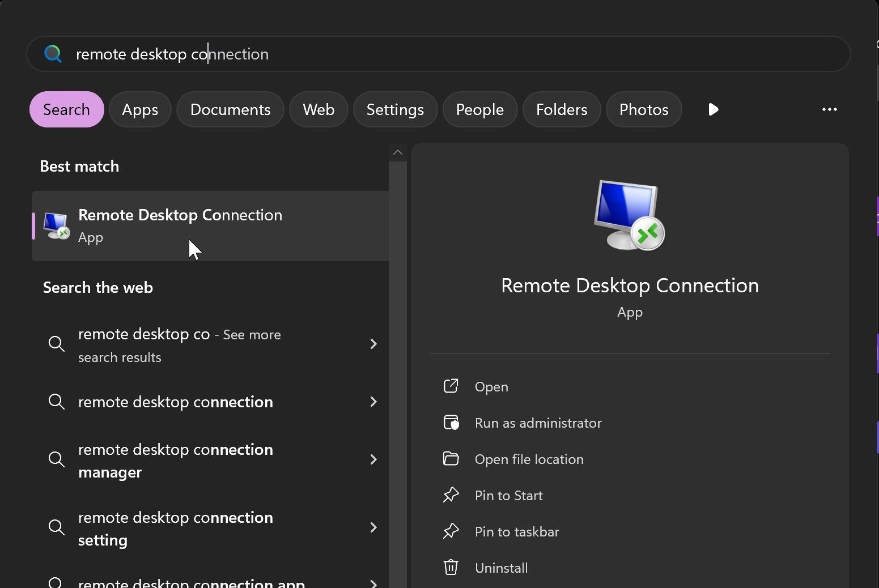Click the Pin to taskbar icon
Image resolution: width=879 pixels, height=588 pixels.
[451, 531]
